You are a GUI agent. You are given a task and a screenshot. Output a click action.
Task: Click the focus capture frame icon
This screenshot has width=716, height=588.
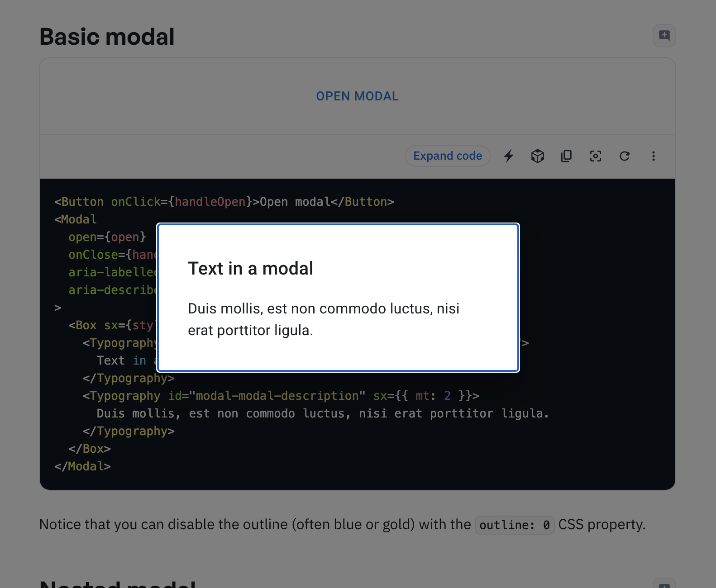tap(596, 156)
